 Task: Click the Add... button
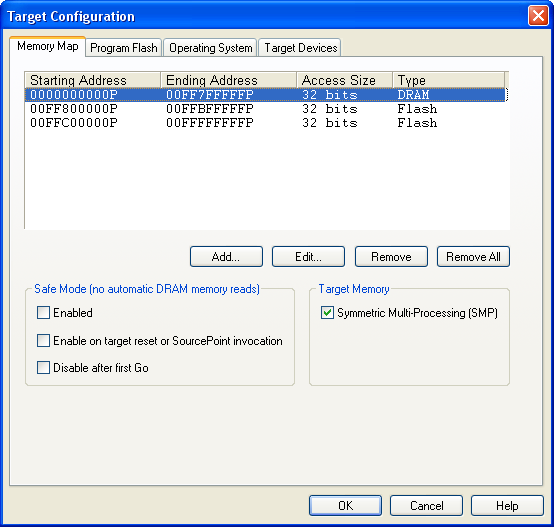(x=226, y=256)
